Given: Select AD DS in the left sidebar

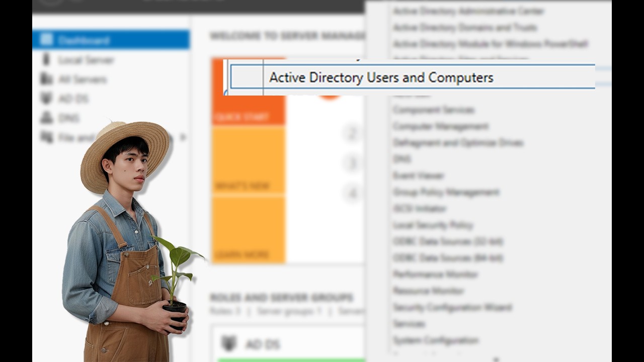Looking at the screenshot, I should point(73,99).
